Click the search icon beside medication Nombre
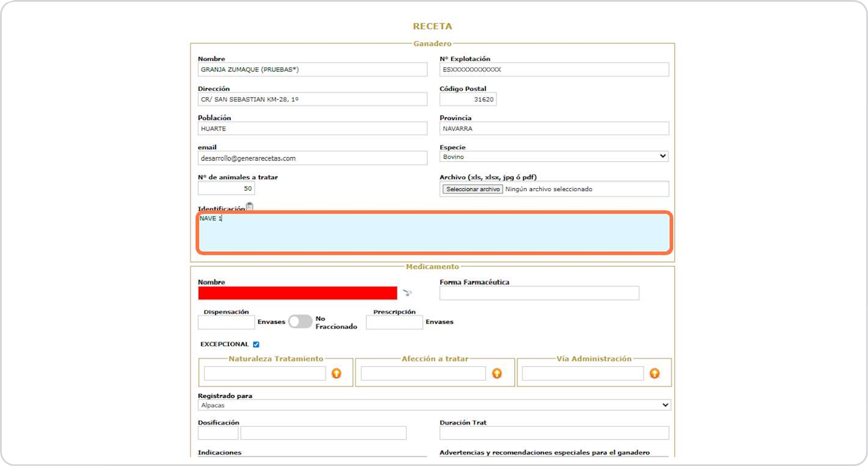Viewport: 868px width, 466px height. (x=407, y=293)
